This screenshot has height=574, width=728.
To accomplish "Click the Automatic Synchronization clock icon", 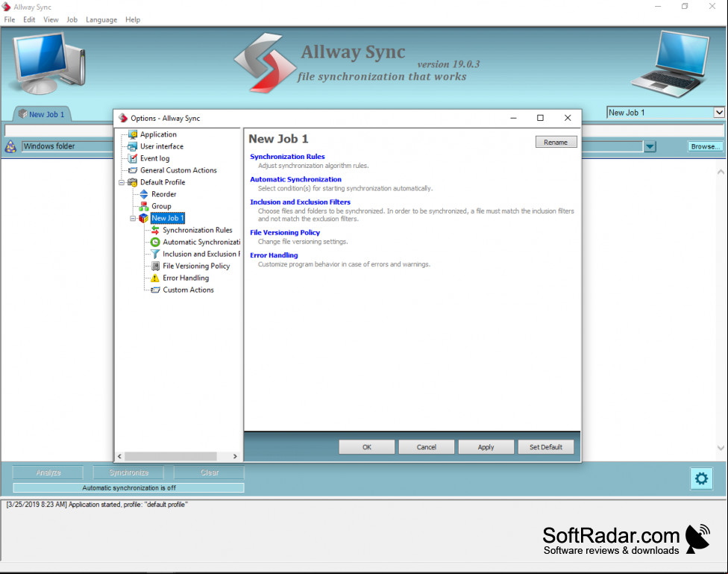I will (x=155, y=242).
